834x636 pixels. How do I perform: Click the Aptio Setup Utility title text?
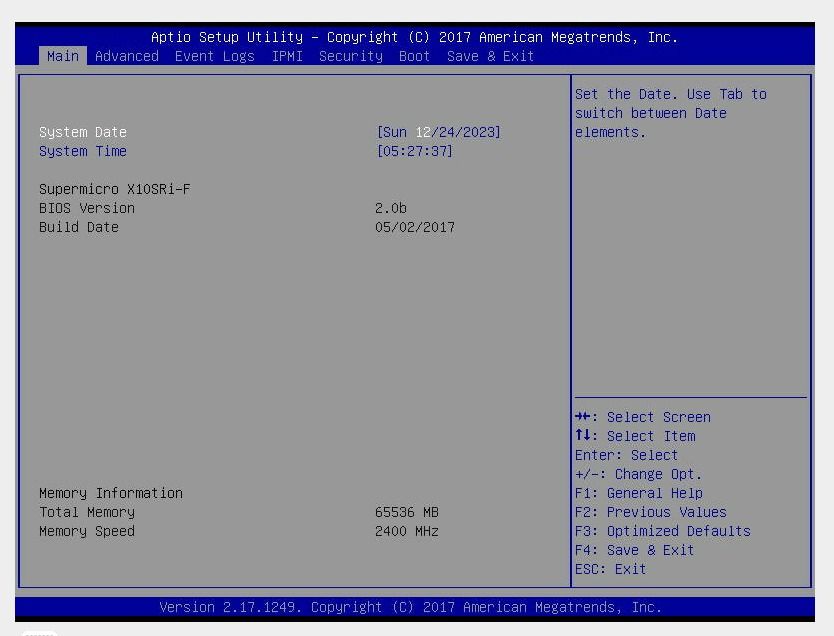point(414,37)
